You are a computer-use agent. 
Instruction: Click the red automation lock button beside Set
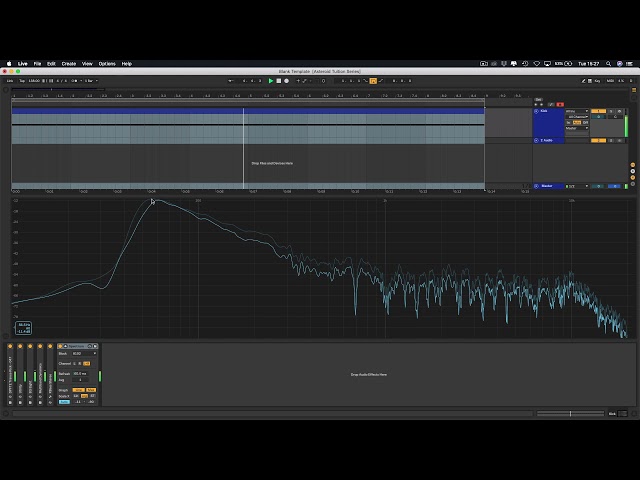[560, 104]
